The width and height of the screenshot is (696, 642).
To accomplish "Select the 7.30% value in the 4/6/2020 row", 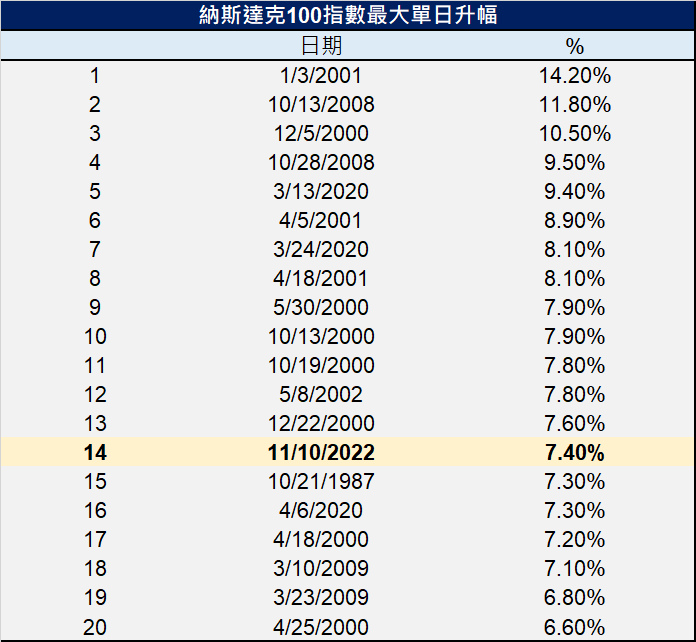I will pyautogui.click(x=575, y=510).
